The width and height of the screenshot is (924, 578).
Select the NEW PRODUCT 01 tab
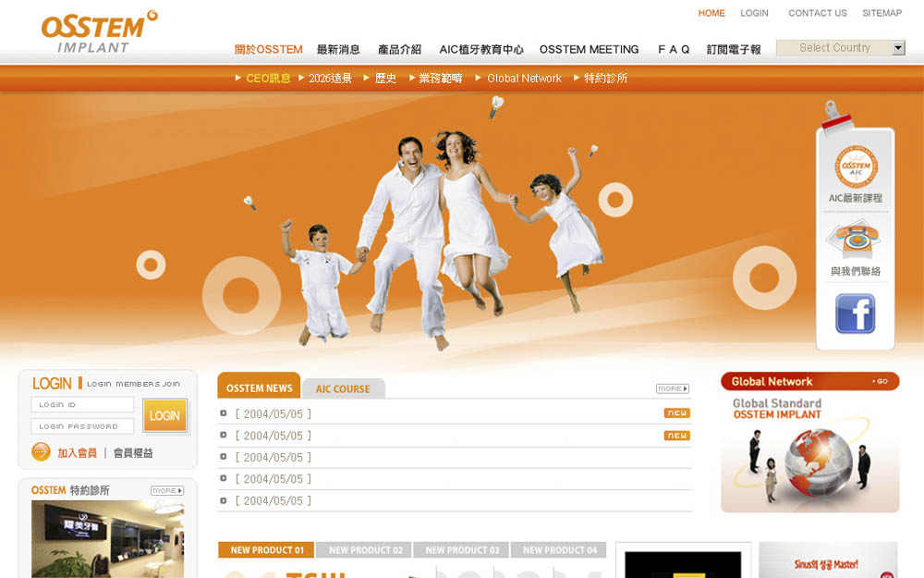tap(266, 549)
